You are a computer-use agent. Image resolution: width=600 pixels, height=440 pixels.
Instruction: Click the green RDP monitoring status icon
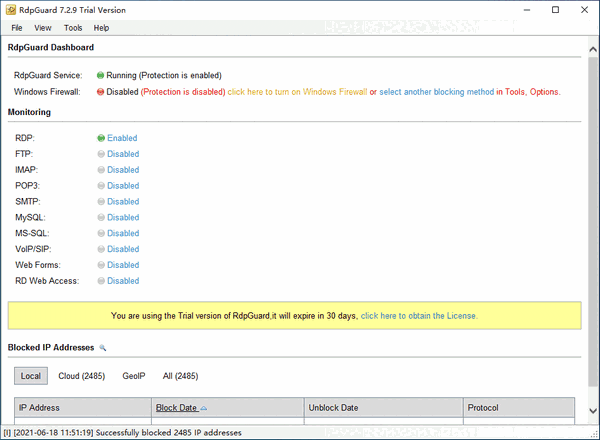101,138
